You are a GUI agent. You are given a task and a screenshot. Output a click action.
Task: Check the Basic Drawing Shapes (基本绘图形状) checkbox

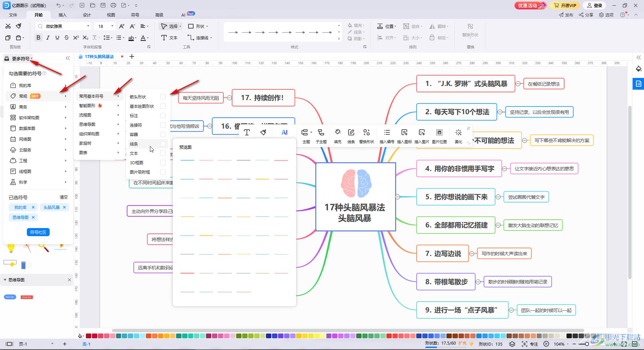coord(163,106)
